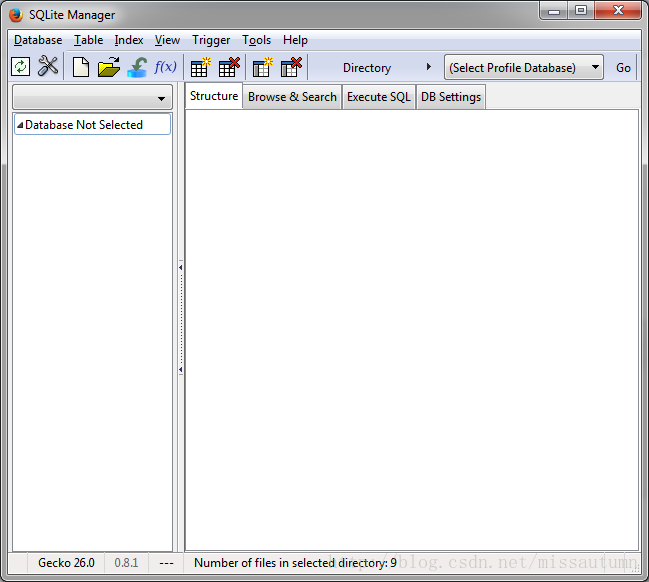Create a new database with blank page icon
The image size is (649, 582).
(x=81, y=67)
